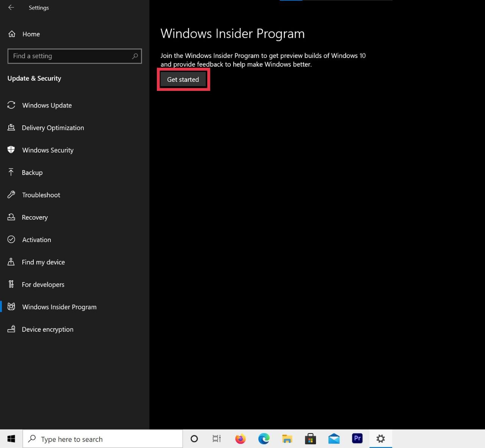Click the Device encryption icon
This screenshot has width=485, height=448.
[11, 329]
